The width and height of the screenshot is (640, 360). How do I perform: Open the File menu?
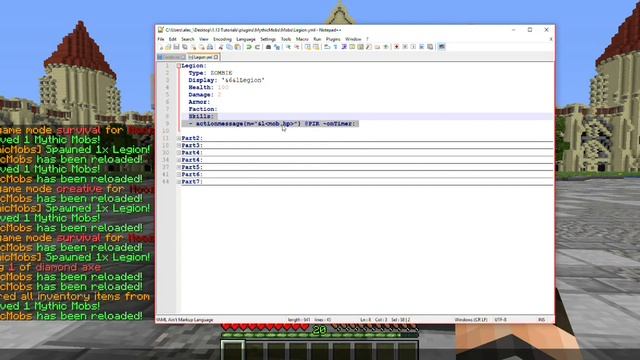point(161,39)
